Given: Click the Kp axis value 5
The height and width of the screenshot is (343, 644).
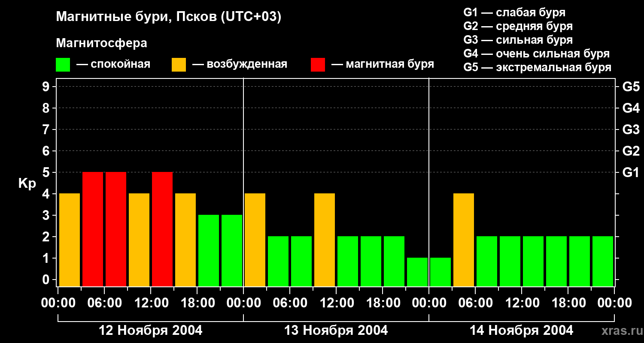Looking at the screenshot, I should [x=47, y=172].
